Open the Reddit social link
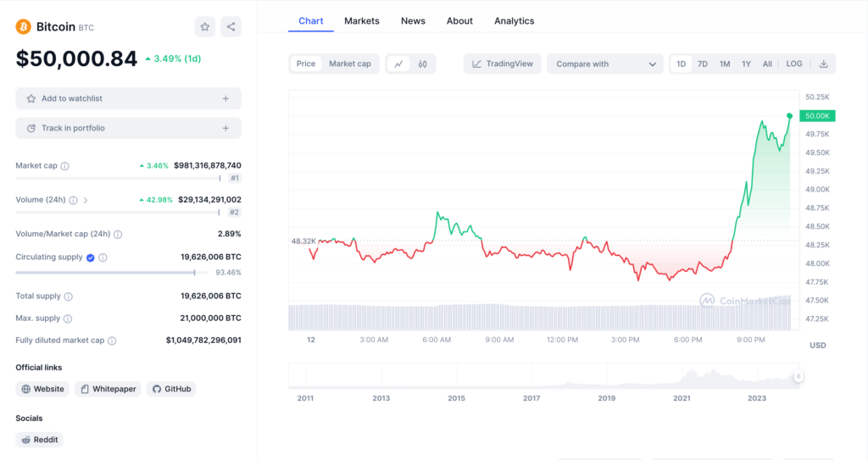The width and height of the screenshot is (868, 460). (39, 440)
